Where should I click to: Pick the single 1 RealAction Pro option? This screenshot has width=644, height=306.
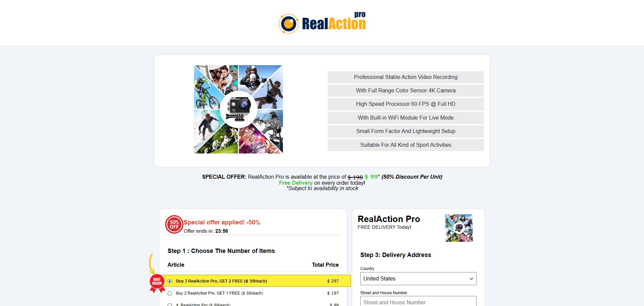click(170, 304)
